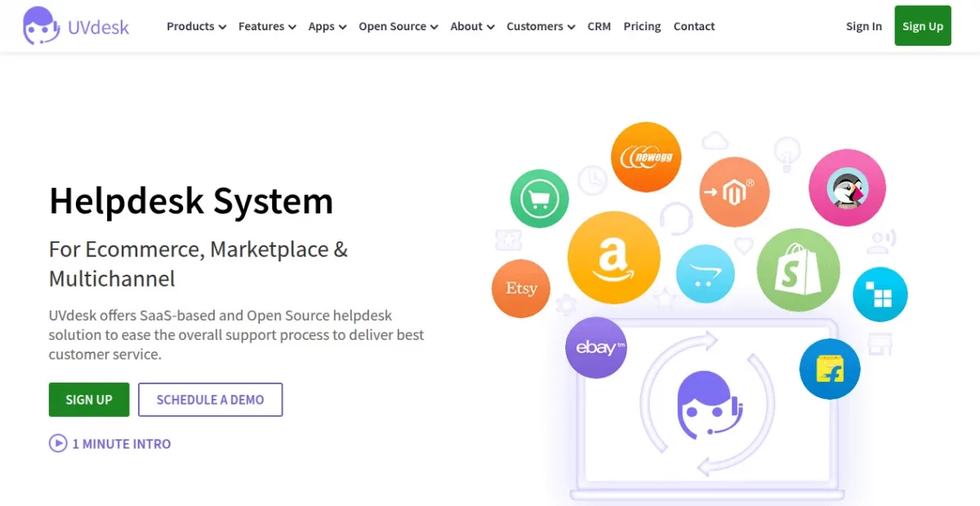Expand the Open Source menu
Viewport: 980px width, 506px height.
[398, 26]
